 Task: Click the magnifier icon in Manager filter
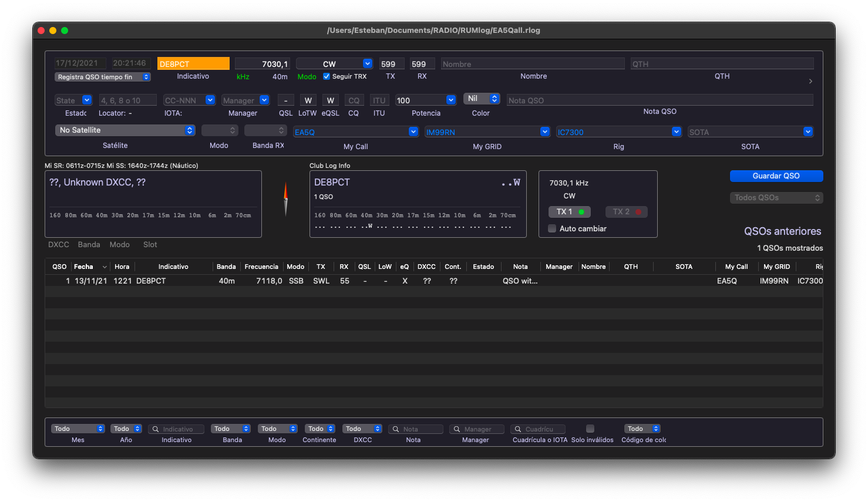point(457,429)
